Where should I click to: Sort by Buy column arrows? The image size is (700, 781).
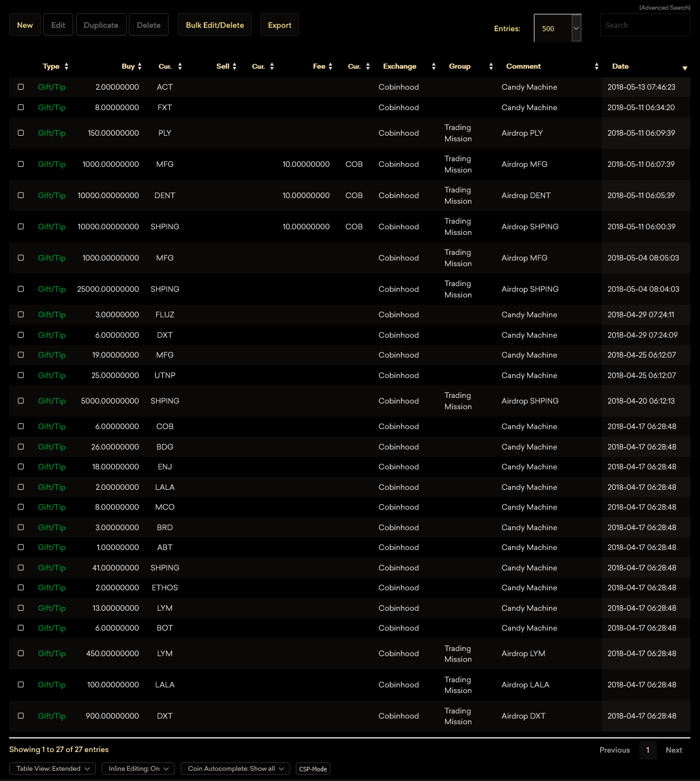pos(140,66)
